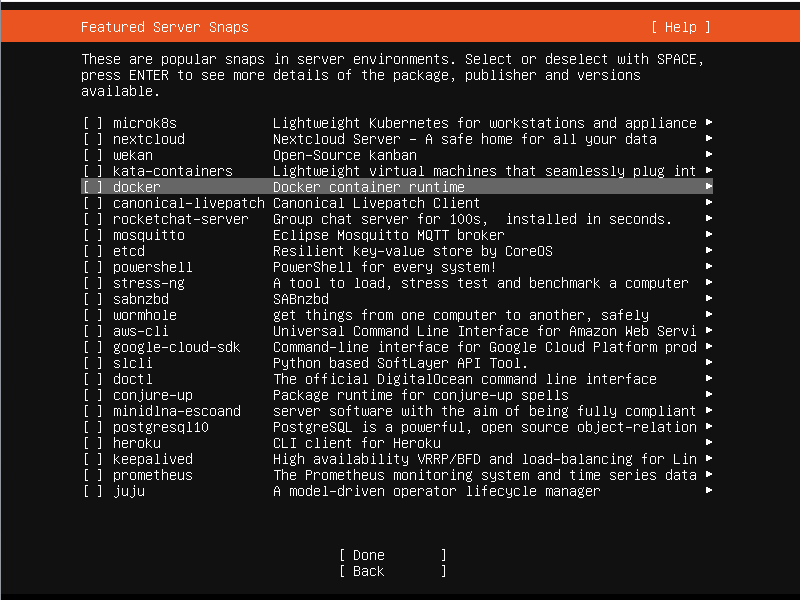Click 'Open-Source kanban' description
Image resolution: width=800 pixels, height=600 pixels.
(345, 155)
